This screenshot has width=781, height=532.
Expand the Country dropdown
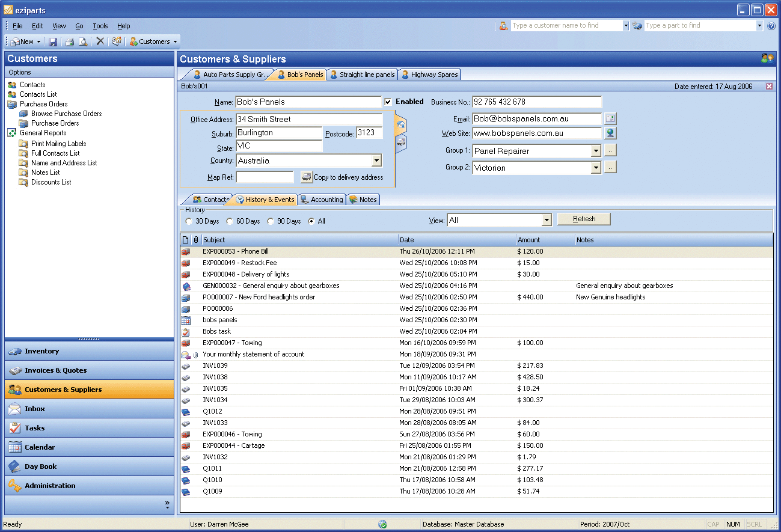[x=376, y=161]
